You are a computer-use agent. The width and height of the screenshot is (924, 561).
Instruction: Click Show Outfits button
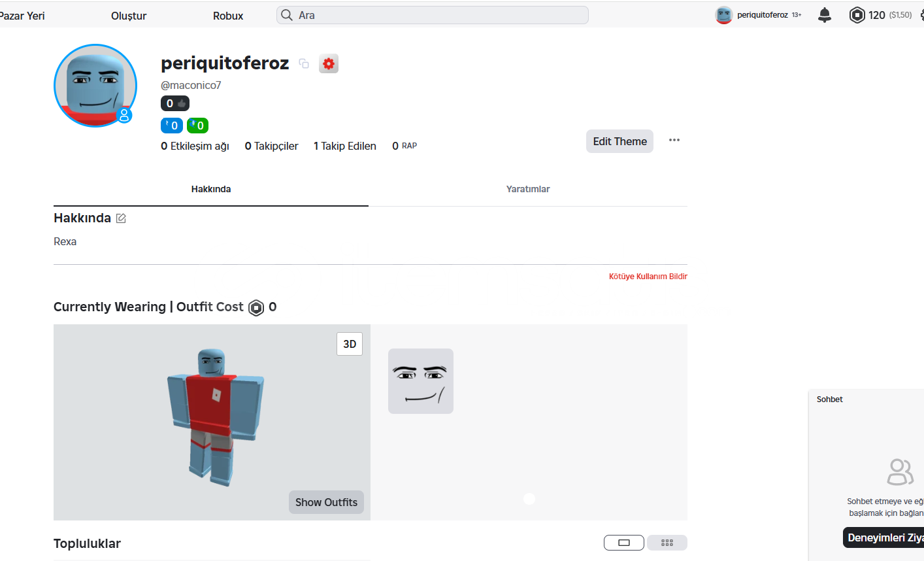click(x=326, y=502)
